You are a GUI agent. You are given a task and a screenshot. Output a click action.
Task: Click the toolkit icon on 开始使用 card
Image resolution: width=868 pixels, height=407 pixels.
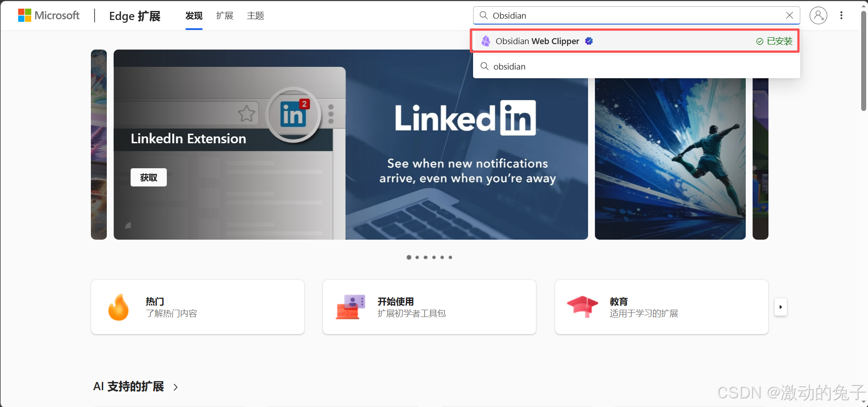(350, 307)
